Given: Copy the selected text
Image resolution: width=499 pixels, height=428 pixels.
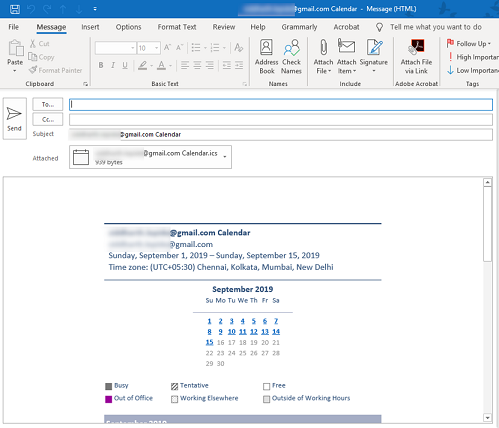Looking at the screenshot, I should tap(41, 57).
